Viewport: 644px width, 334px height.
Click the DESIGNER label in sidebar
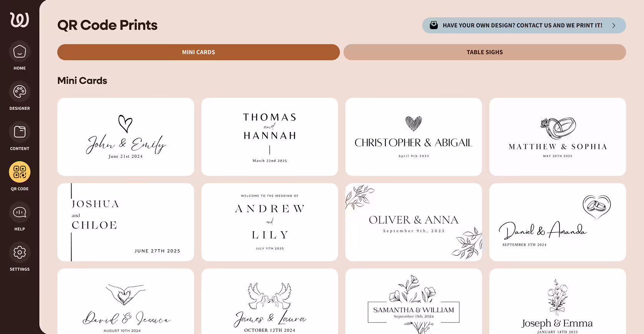click(20, 109)
